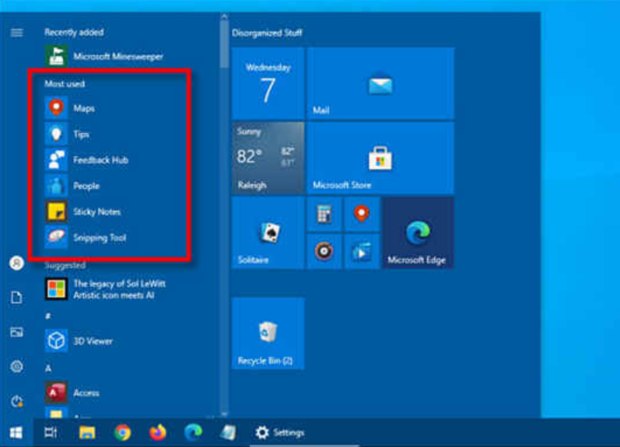Open the Recycle Bin tile

(268, 333)
